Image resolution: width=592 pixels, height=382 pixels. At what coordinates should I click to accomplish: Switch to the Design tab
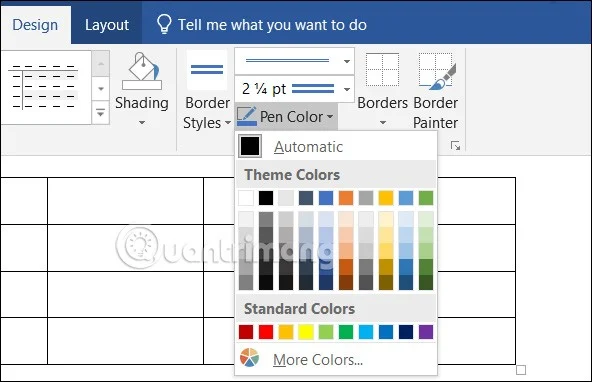35,25
